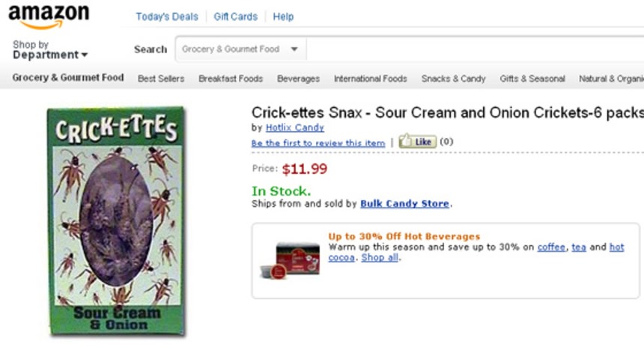Click the Crick-ettes product box image
The width and height of the screenshot is (644, 359).
116,221
